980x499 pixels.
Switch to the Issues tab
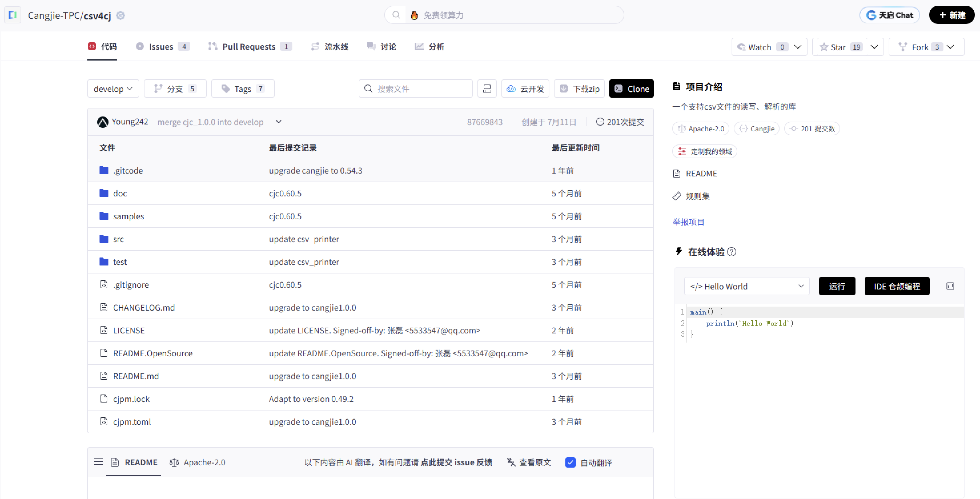click(x=161, y=47)
